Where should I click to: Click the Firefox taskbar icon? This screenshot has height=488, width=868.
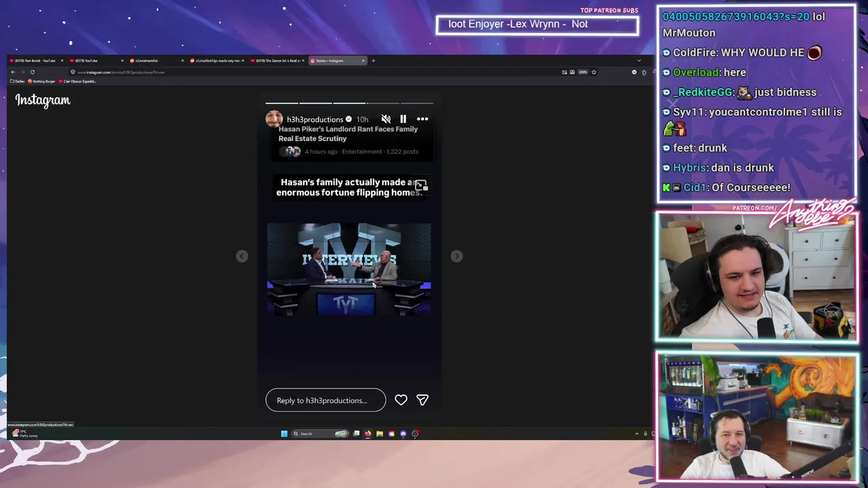368,434
